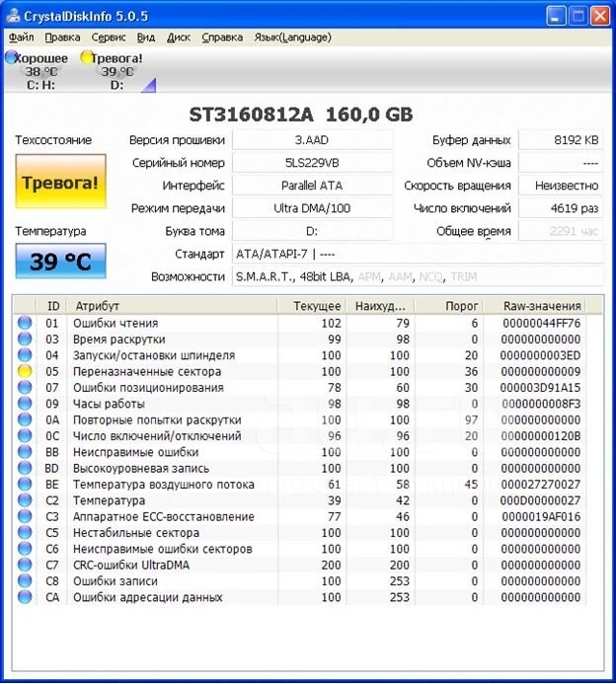Click status icon for C5 Нестабильные сектора
Screen dimensions: 616x684
25,533
